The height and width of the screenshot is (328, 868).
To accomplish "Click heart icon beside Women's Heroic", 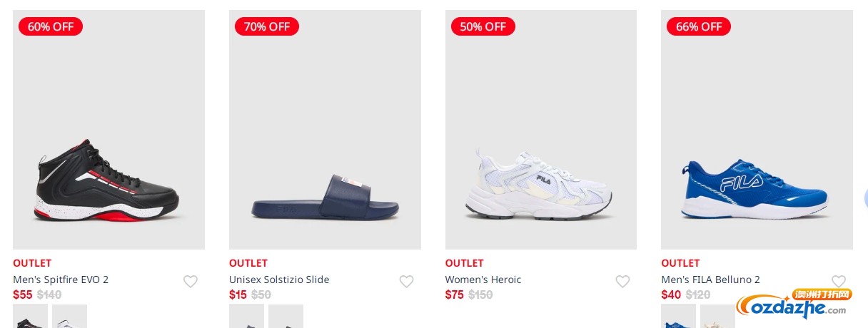I will (622, 282).
